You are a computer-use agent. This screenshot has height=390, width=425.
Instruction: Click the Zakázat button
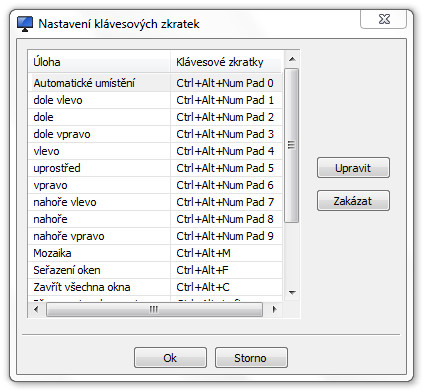(x=353, y=201)
